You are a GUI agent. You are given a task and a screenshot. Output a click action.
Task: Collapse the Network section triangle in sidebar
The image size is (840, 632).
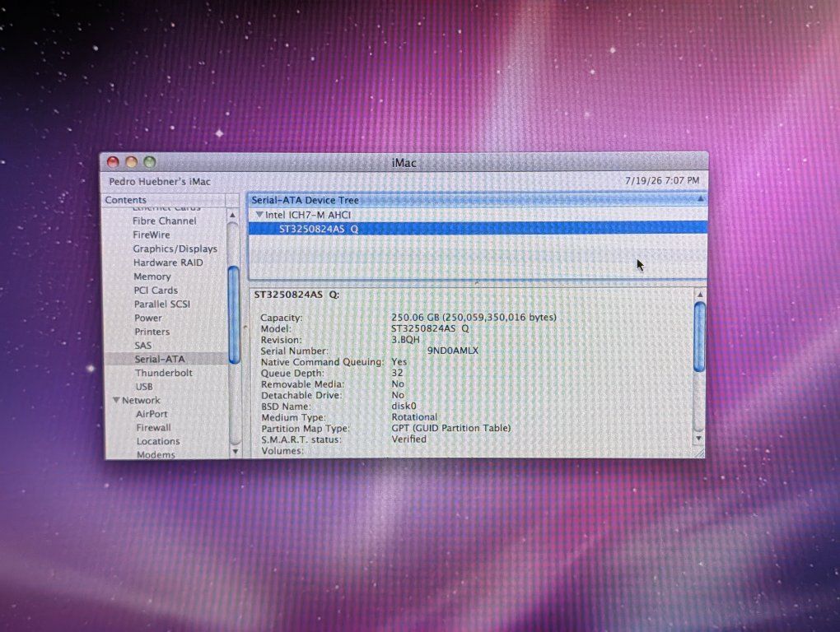(x=116, y=400)
